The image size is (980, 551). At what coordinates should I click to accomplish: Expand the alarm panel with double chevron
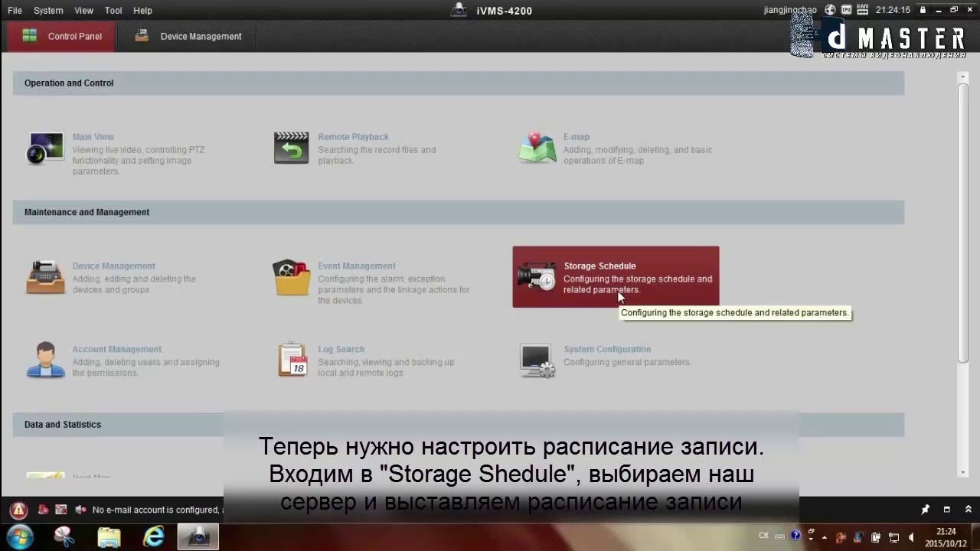click(x=968, y=510)
